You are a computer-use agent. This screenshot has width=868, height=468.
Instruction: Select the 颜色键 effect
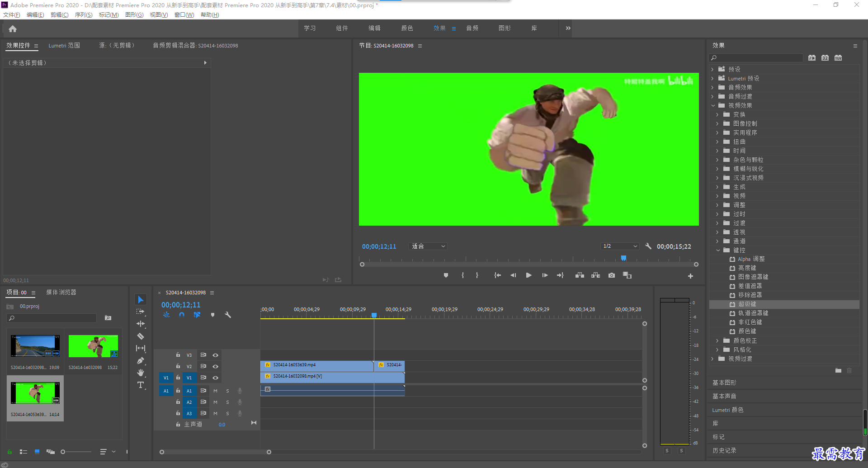point(747,331)
